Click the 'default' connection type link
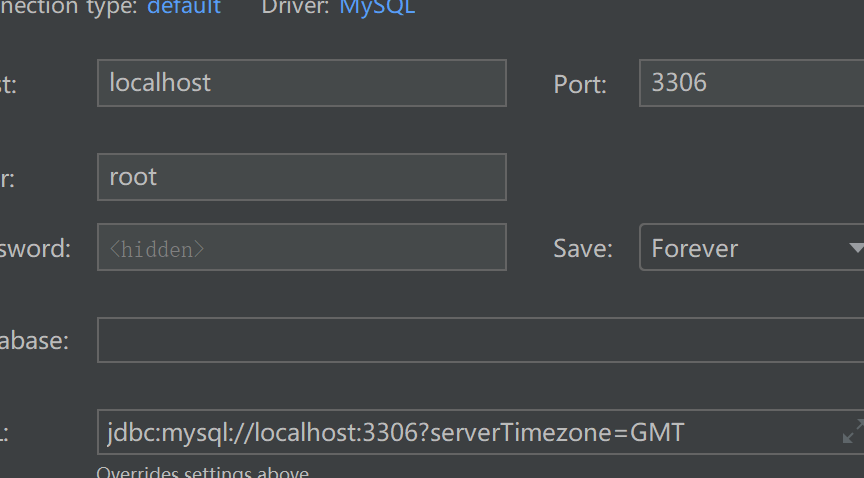The width and height of the screenshot is (864, 478). [184, 7]
